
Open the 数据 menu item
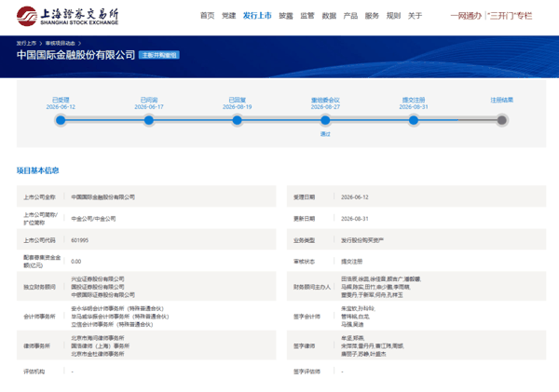point(329,16)
